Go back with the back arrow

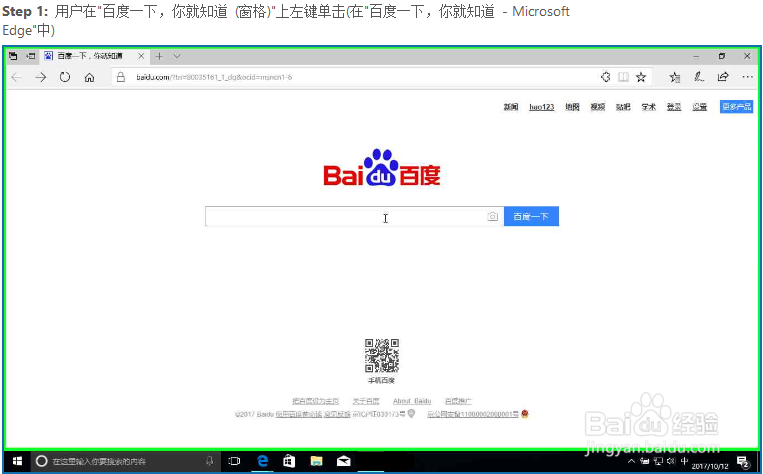coord(17,77)
